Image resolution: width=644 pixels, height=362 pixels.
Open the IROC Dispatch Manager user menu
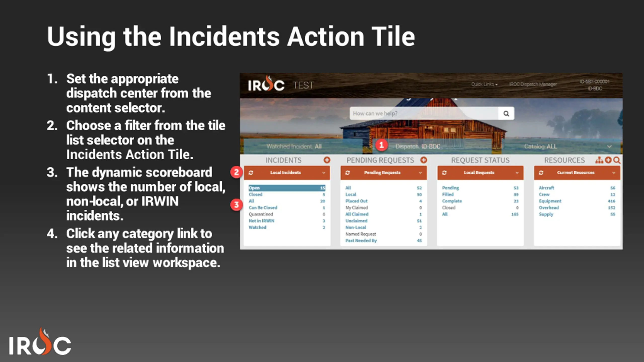click(533, 84)
